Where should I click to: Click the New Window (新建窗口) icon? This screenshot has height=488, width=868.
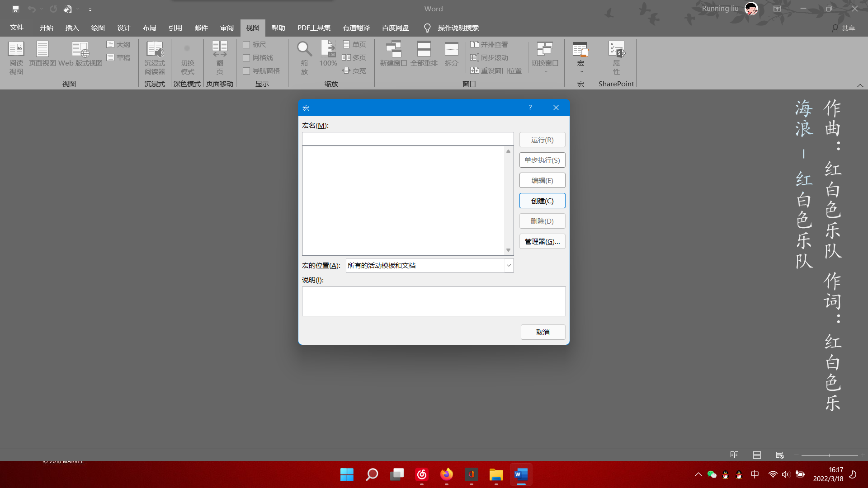(393, 49)
